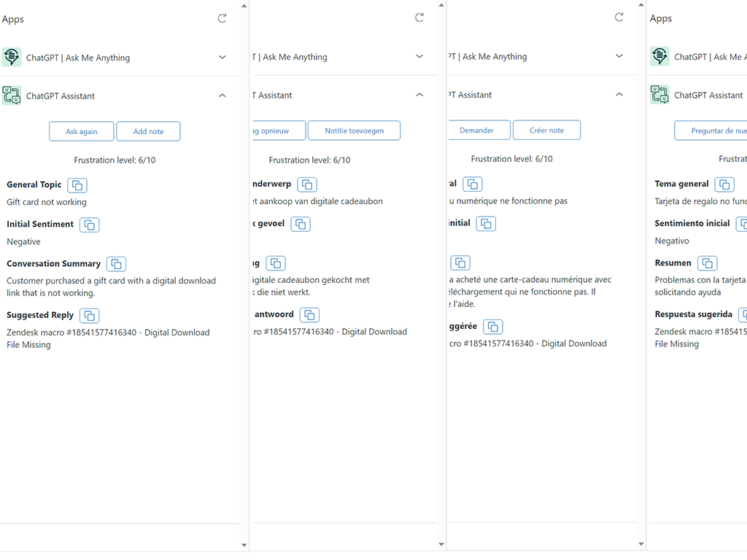Refresh the apps in the English panel
Image resolution: width=747 pixels, height=560 pixels.
(222, 18)
